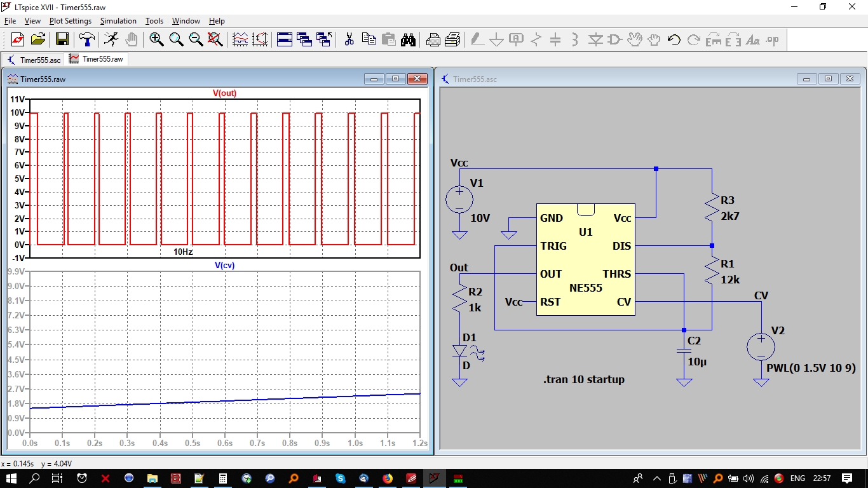Click the Zoom to Fit icon
This screenshot has width=868, height=488.
click(215, 39)
